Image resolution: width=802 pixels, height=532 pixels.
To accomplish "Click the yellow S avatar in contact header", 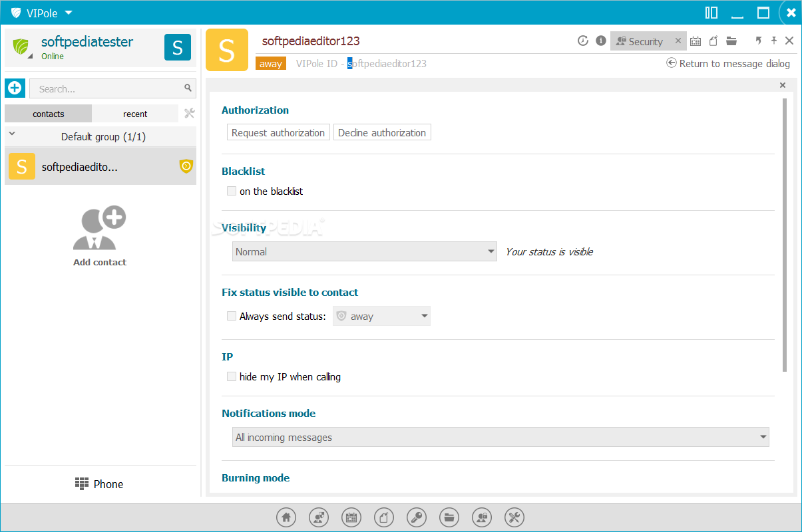I will [x=227, y=50].
